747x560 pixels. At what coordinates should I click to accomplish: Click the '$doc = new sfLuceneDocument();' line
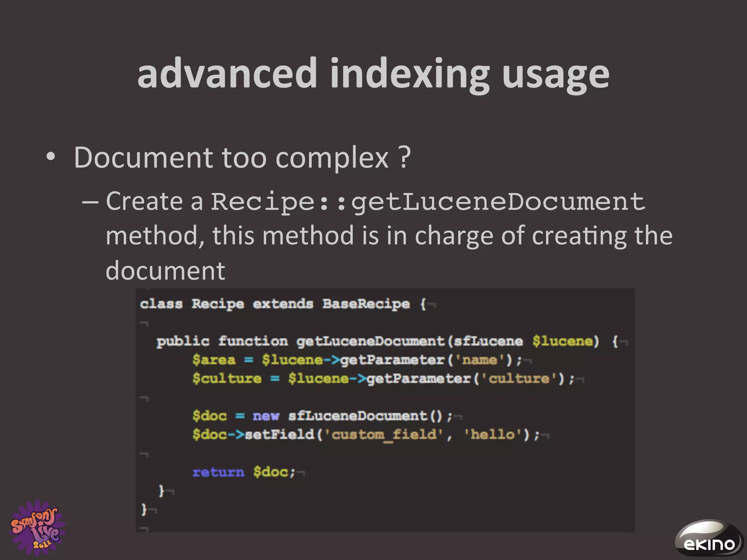[x=322, y=416]
